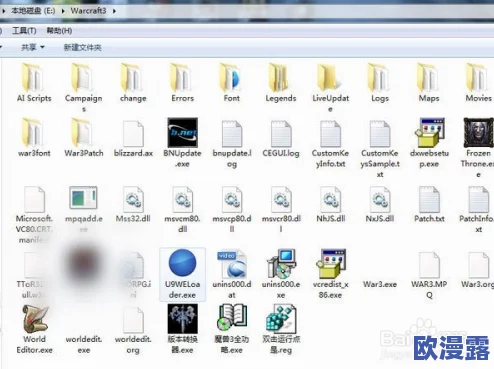Select the CEGUI.log file
The image size is (494, 369).
pos(281,139)
